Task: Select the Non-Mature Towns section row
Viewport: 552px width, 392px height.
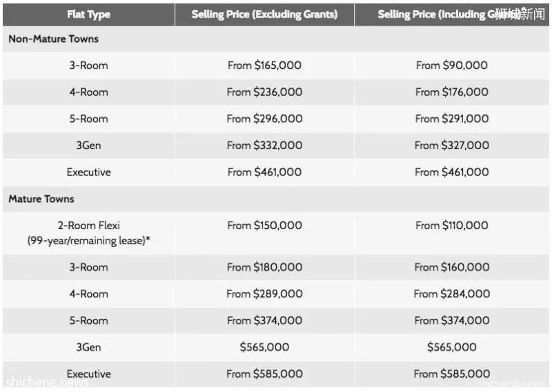Action: [276, 39]
